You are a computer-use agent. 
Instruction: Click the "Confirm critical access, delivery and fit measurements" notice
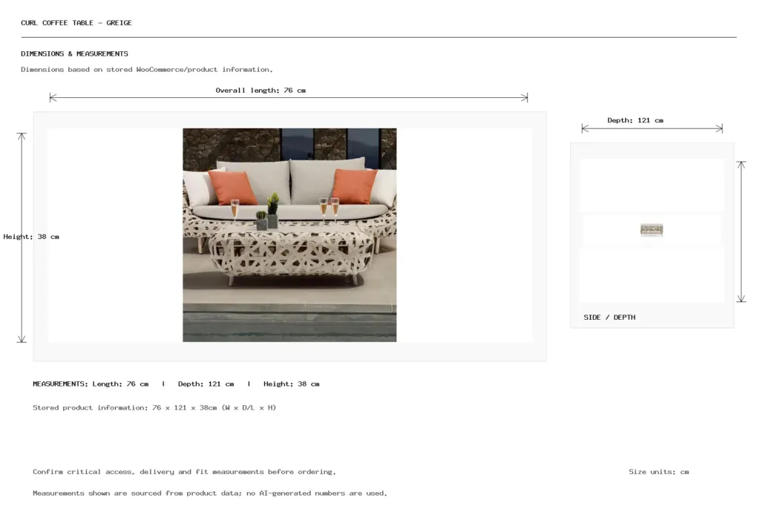(x=184, y=471)
